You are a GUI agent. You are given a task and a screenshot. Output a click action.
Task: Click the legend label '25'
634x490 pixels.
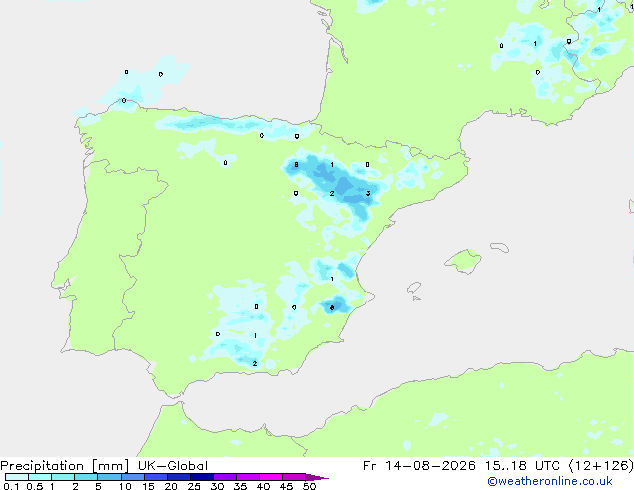click(x=194, y=486)
